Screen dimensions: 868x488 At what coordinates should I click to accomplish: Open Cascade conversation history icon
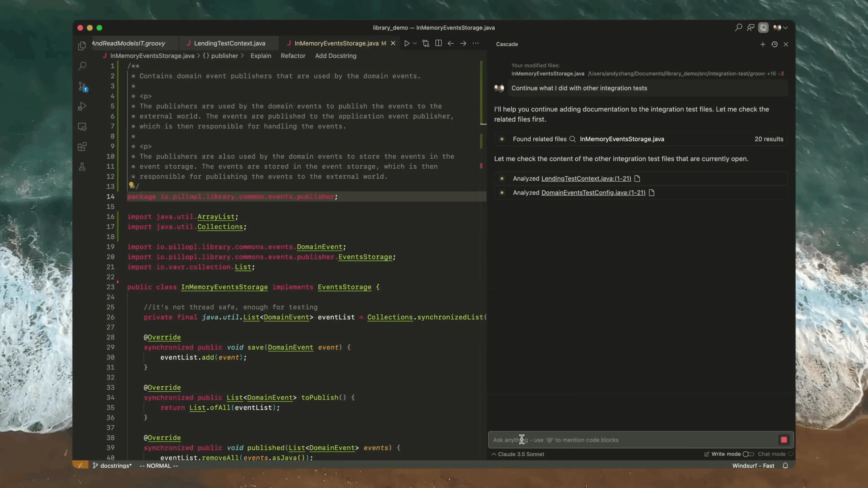click(x=774, y=44)
